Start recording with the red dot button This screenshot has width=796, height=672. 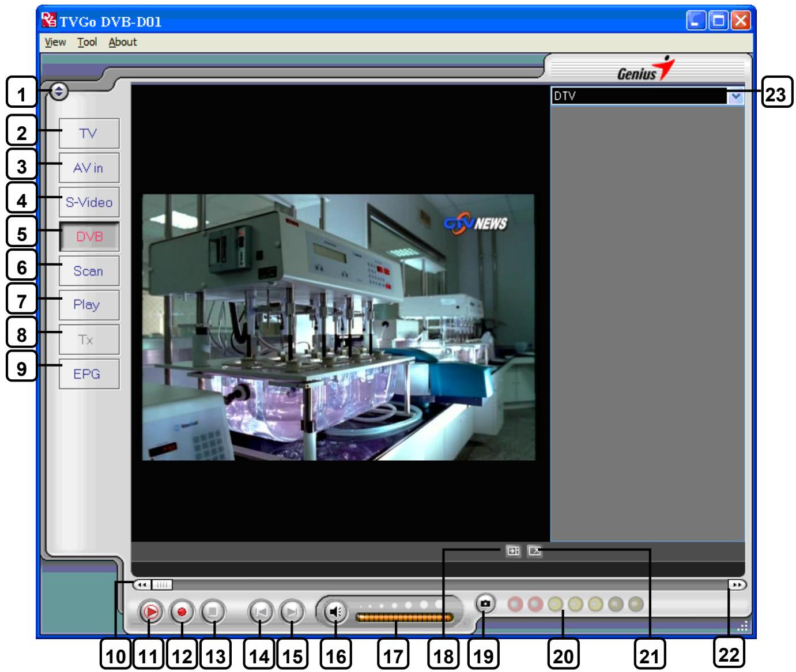click(182, 612)
